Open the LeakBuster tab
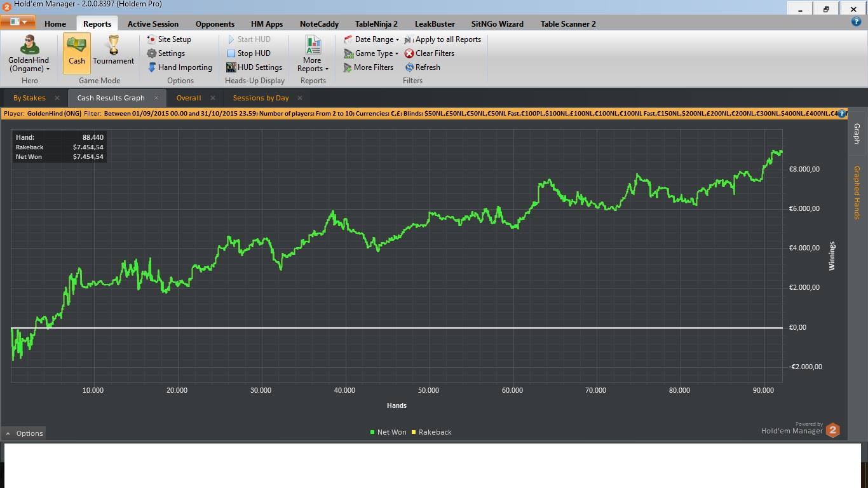This screenshot has width=868, height=488. pyautogui.click(x=435, y=24)
